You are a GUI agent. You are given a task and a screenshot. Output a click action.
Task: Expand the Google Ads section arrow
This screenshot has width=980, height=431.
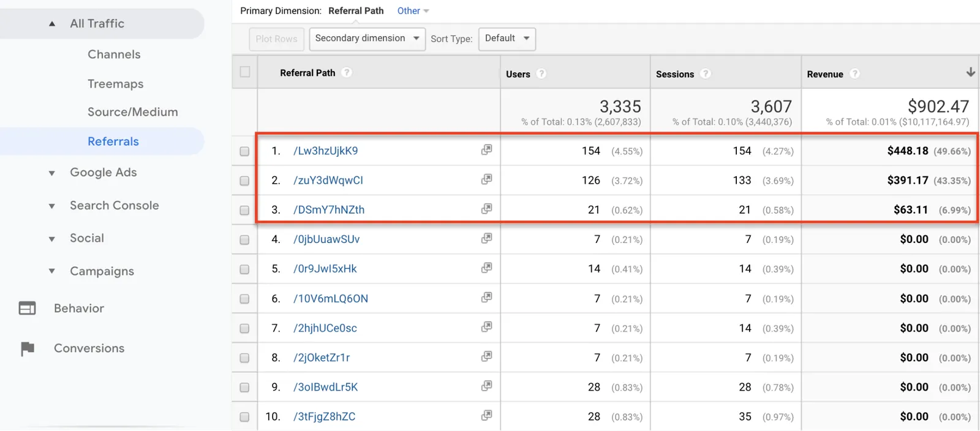pyautogui.click(x=52, y=173)
